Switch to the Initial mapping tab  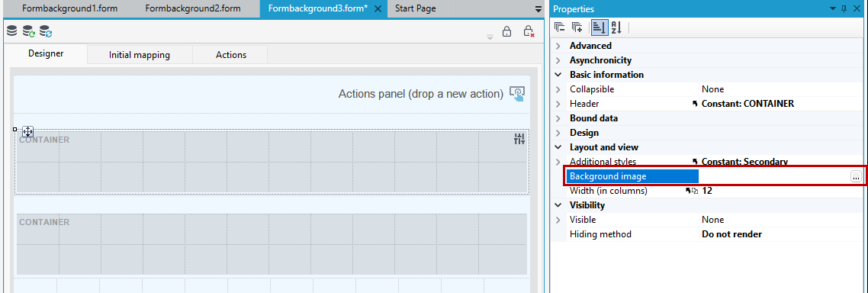click(x=140, y=55)
